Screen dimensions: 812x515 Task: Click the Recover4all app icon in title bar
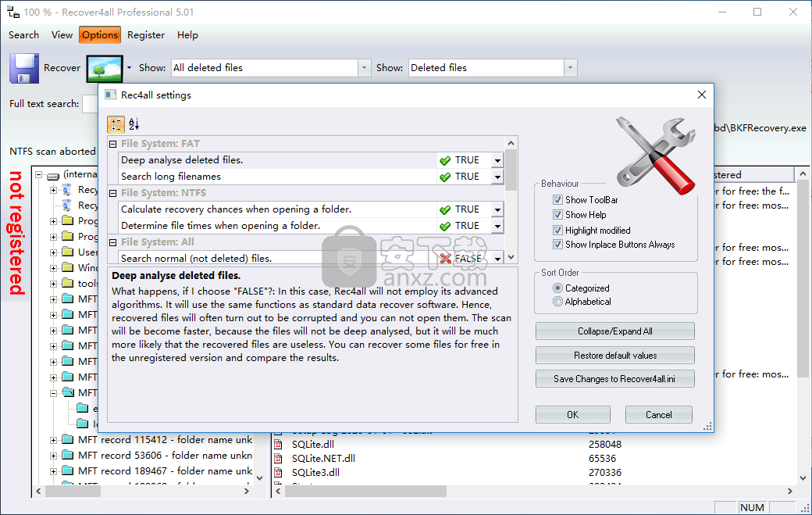13,12
